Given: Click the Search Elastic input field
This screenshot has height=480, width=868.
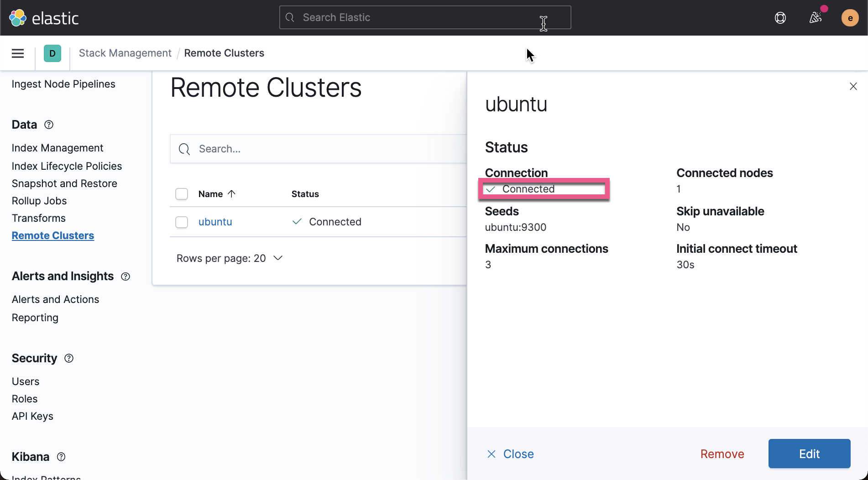Looking at the screenshot, I should tap(424, 17).
